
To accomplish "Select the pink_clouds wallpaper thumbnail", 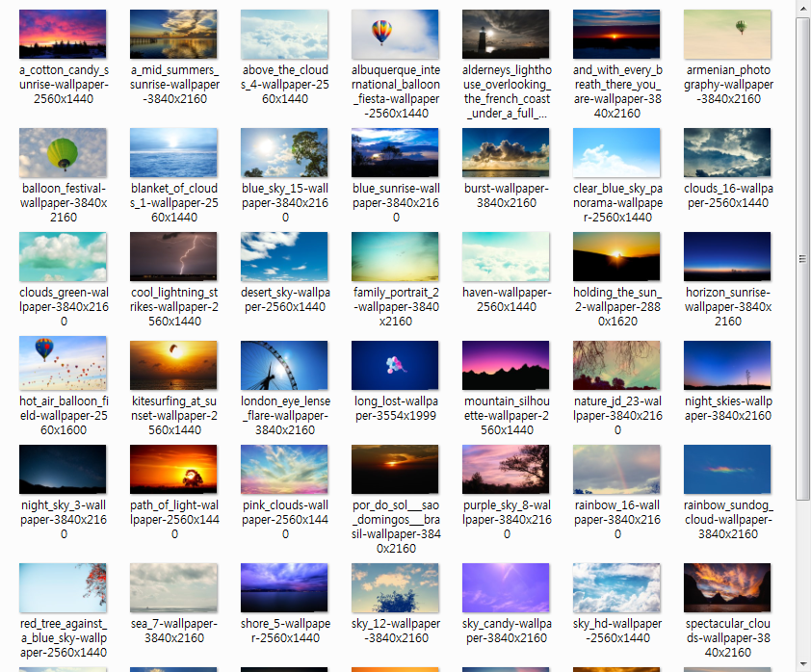I will (x=284, y=469).
